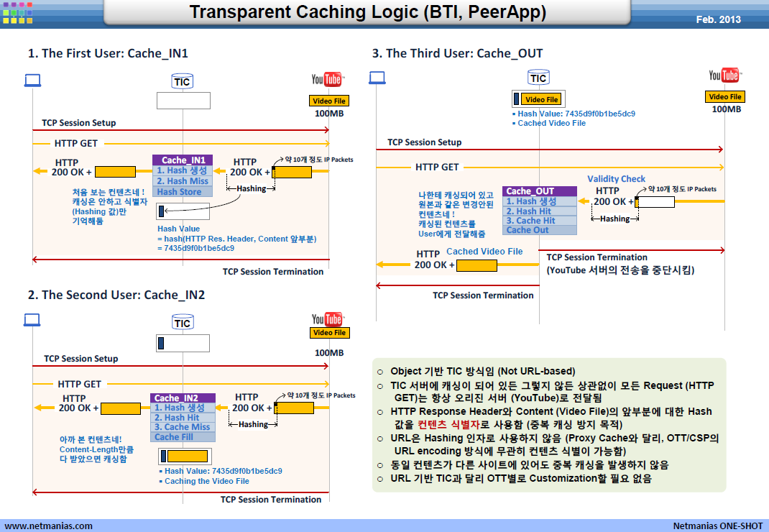This screenshot has width=769, height=532.
Task: Click the user laptop icon in section 1
Action: (32, 81)
